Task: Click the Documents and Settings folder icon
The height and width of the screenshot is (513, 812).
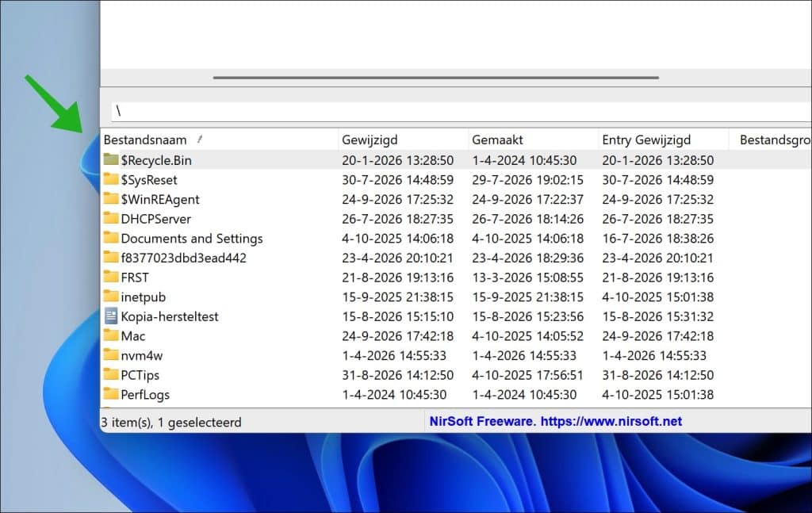Action: 111,238
